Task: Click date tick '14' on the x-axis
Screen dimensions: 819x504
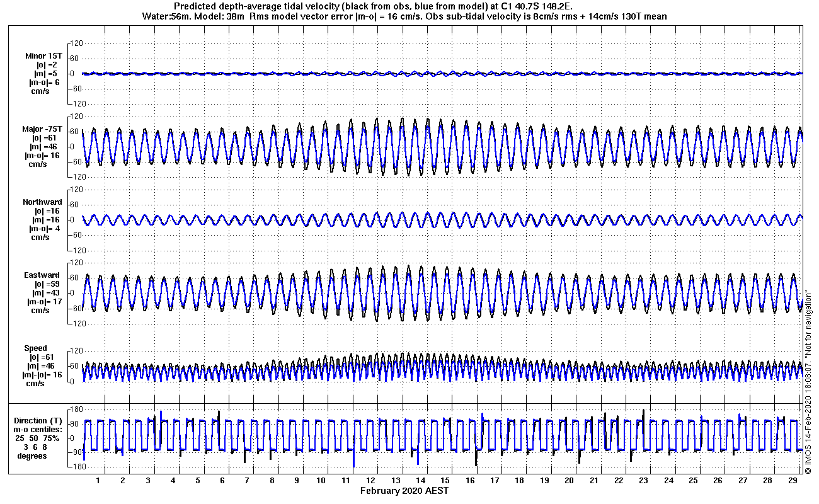Action: pyautogui.click(x=420, y=480)
